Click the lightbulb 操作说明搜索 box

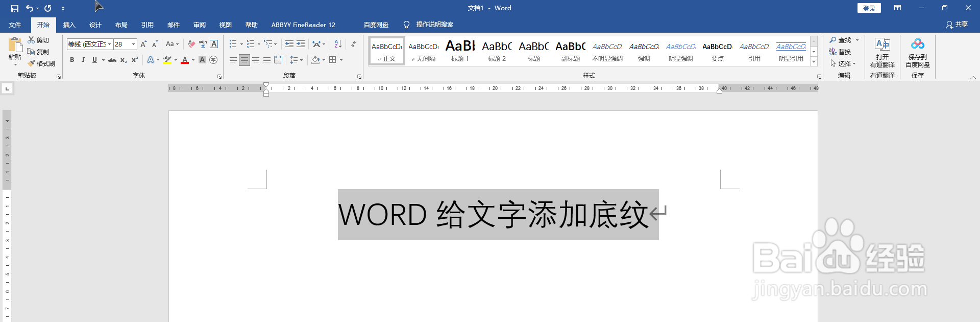click(428, 25)
